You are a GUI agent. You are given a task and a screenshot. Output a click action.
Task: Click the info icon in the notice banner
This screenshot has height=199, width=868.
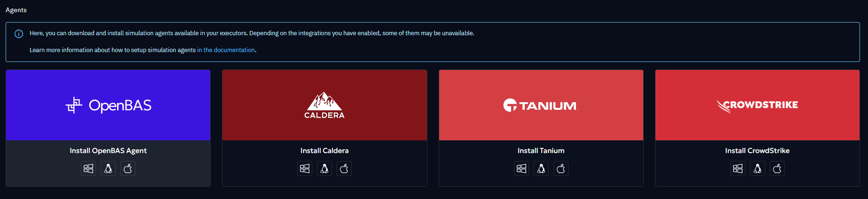[x=19, y=34]
